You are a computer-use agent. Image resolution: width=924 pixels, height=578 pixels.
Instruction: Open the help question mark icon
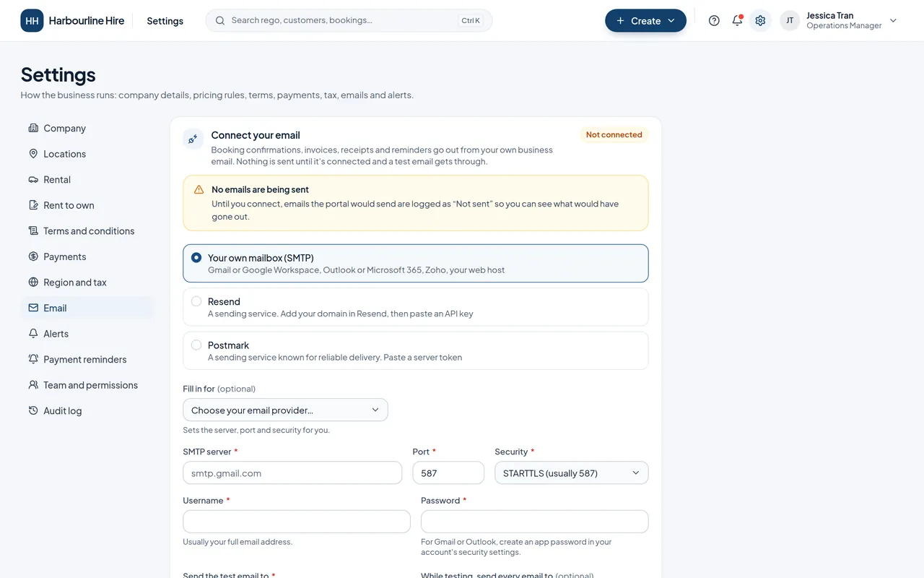click(x=714, y=21)
